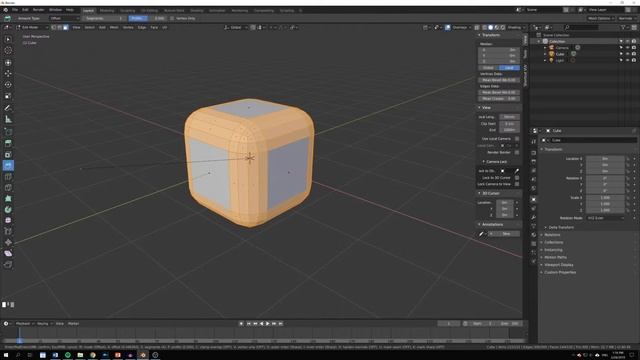This screenshot has height=360, width=640.
Task: Switch to the Modeling workspace tab
Action: pyautogui.click(x=107, y=10)
